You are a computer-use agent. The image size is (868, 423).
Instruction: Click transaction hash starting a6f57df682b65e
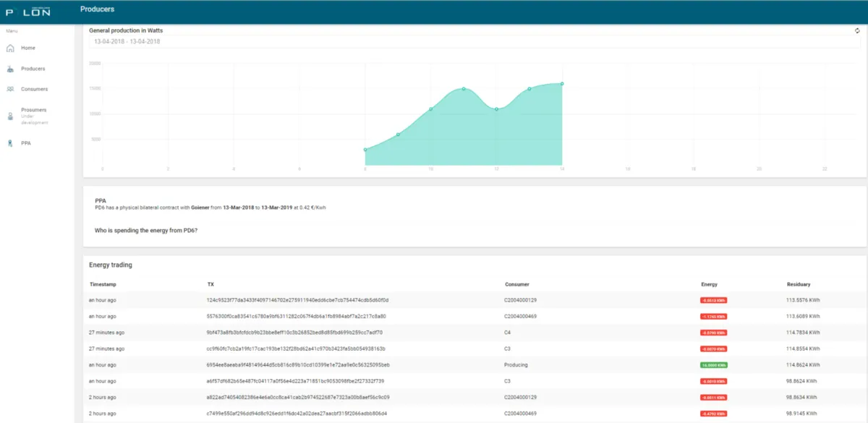(x=295, y=381)
